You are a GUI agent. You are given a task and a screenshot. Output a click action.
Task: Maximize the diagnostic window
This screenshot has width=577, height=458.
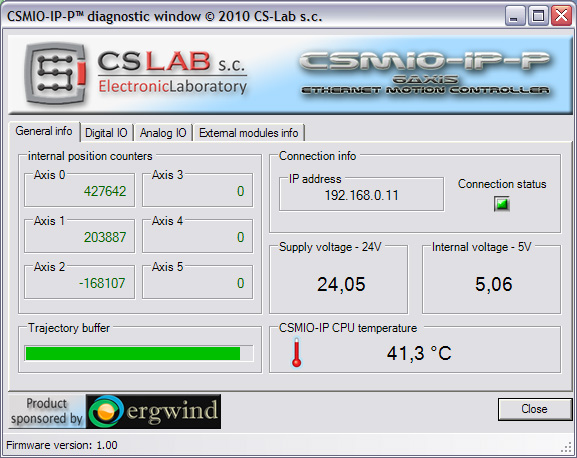[x=538, y=16]
